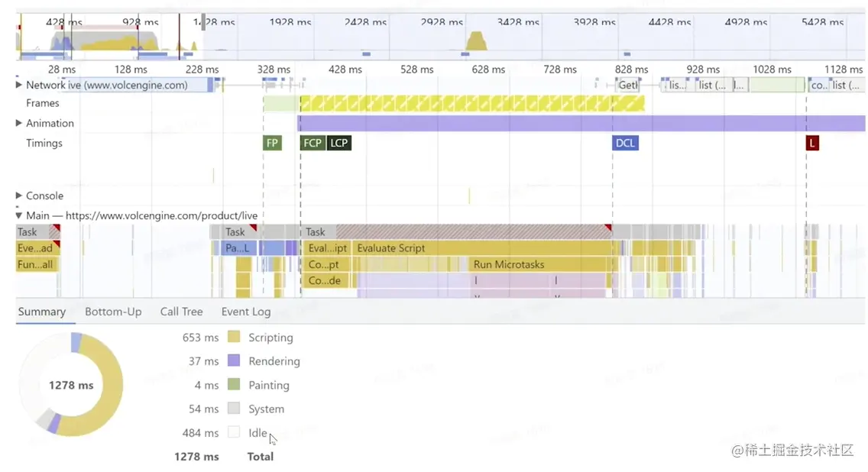
Task: Click the Scripting yellow color swatch
Action: [234, 337]
